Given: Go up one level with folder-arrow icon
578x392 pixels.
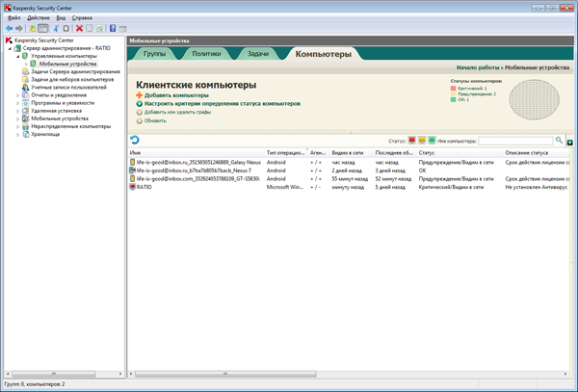Looking at the screenshot, I should pos(33,28).
